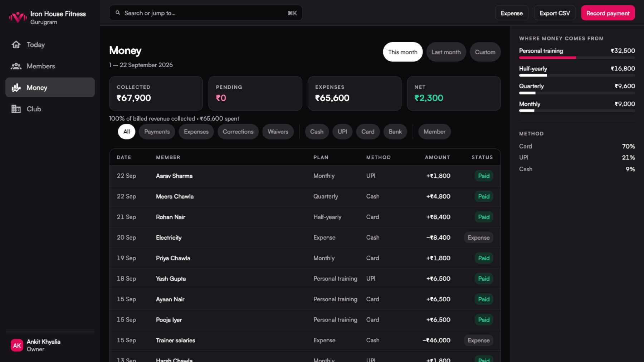Choose the Custom date range
This screenshot has height=362, width=644.
pos(485,52)
